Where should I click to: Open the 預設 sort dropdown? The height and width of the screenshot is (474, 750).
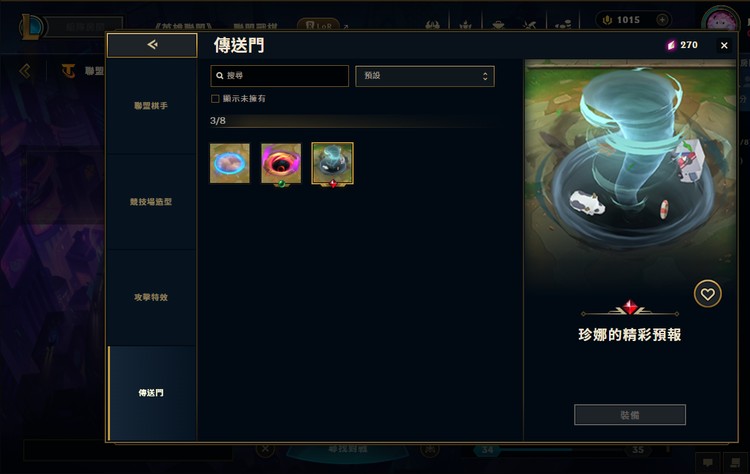425,76
